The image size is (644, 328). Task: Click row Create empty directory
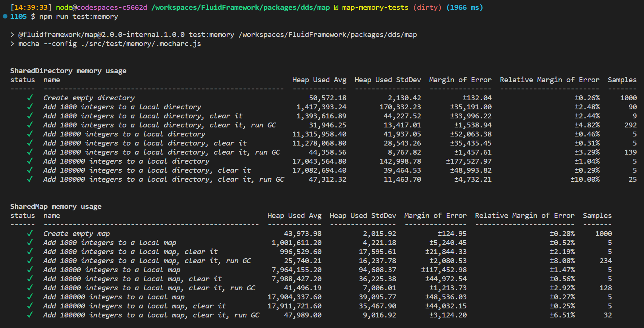323,98
